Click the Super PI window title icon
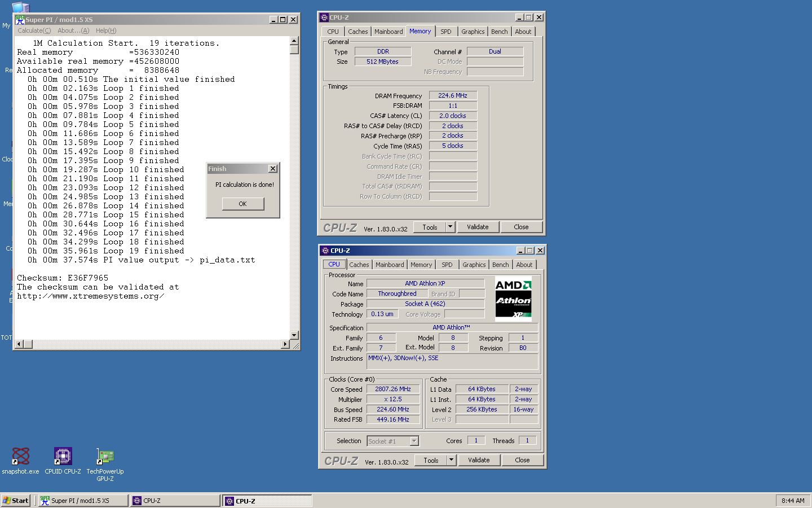The image size is (812, 508). 20,19
